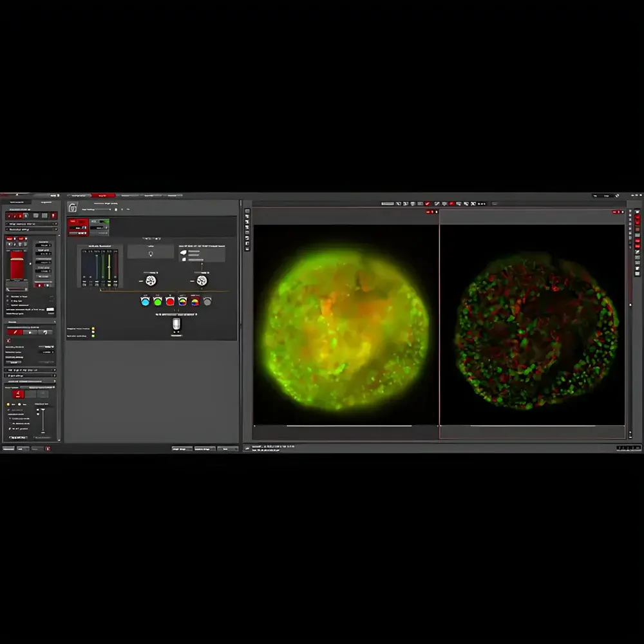The height and width of the screenshot is (644, 644).
Task: Click the scale bar icon in viewer toolbar
Action: (x=387, y=204)
